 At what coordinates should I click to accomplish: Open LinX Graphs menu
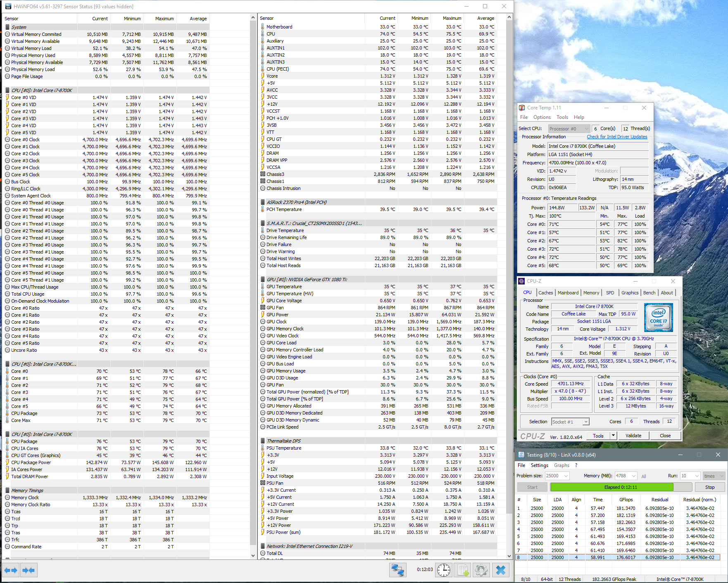pyautogui.click(x=561, y=465)
